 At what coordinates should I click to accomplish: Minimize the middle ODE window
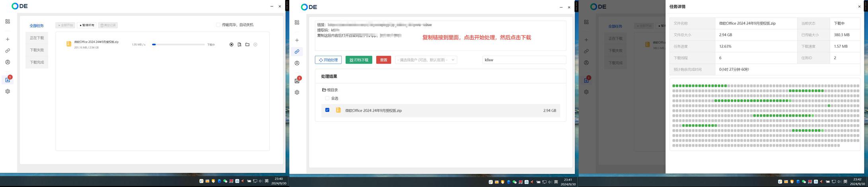pyautogui.click(x=561, y=7)
